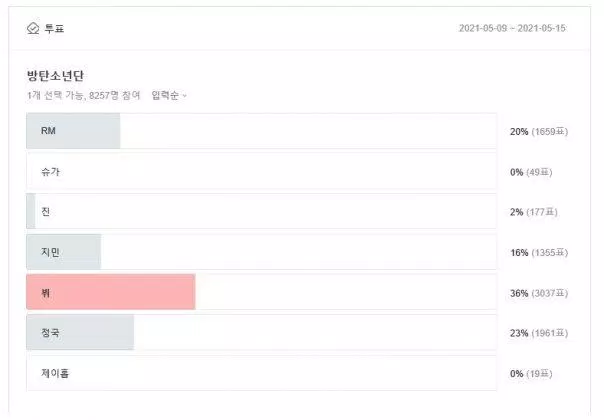Click the 23% (1961표) vote count
The height and width of the screenshot is (420, 604).
pyautogui.click(x=539, y=333)
